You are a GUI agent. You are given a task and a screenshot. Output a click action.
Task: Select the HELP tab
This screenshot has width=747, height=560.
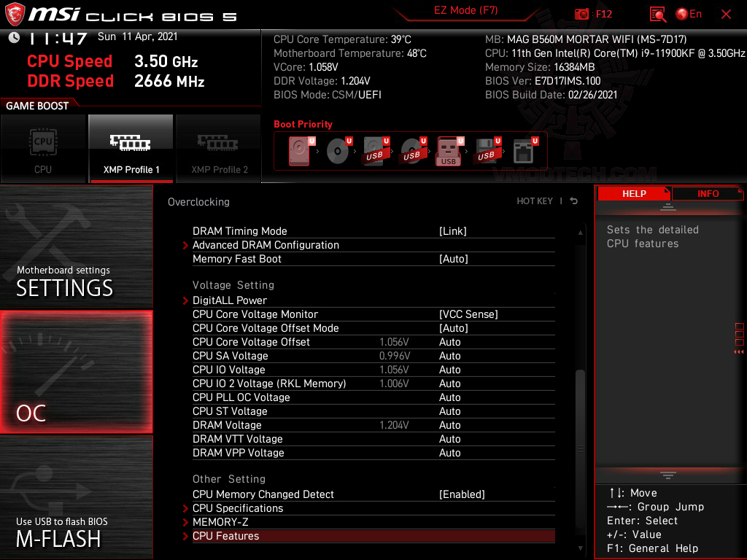[633, 193]
